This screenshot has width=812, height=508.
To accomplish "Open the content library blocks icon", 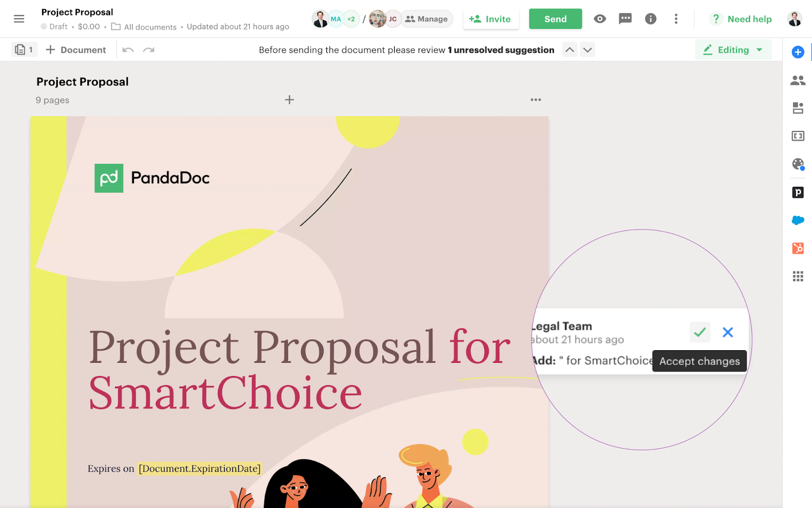I will [x=798, y=108].
